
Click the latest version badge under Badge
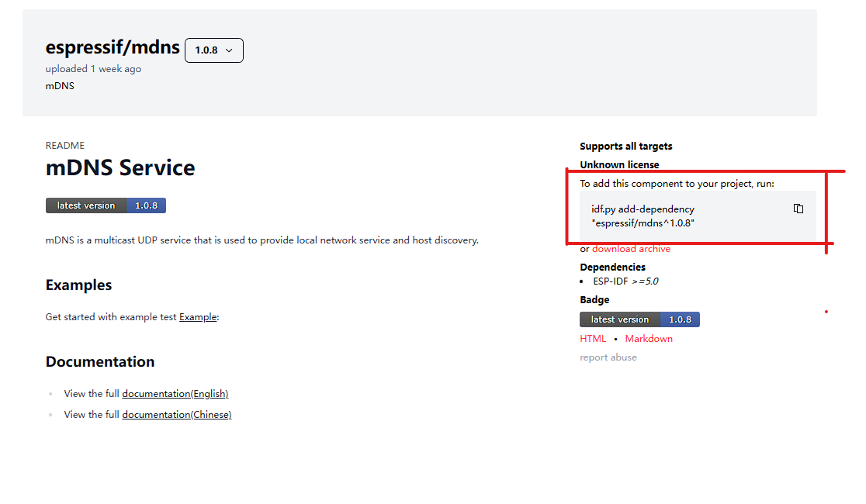tap(639, 319)
